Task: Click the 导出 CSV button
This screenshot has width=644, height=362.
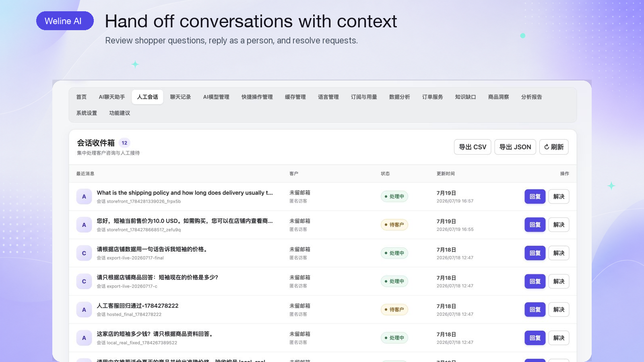Action: click(473, 147)
